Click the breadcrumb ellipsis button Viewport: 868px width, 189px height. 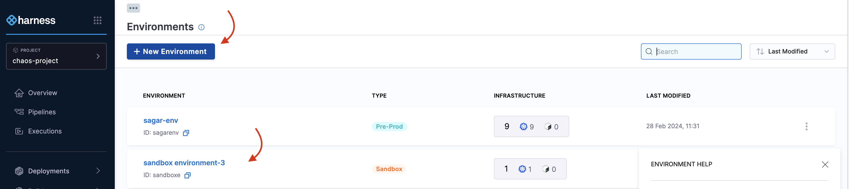[133, 8]
